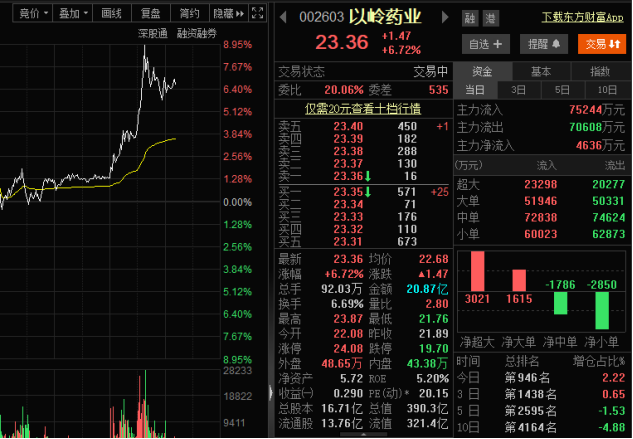Open the 竞价 dropdown in chart toolbar

(34, 13)
